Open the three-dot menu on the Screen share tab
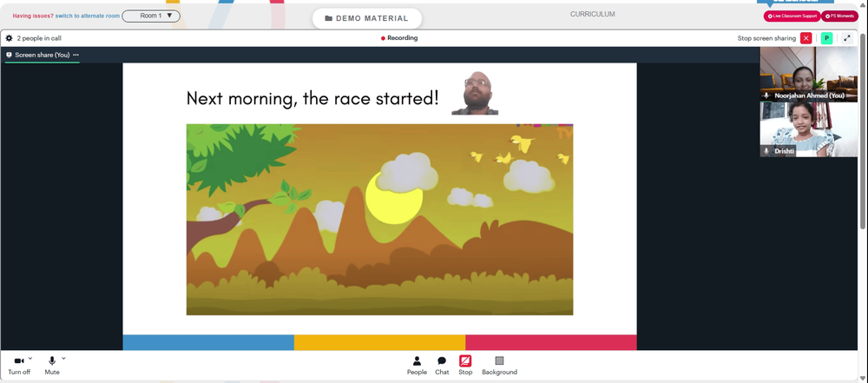This screenshot has height=383, width=868. (76, 55)
